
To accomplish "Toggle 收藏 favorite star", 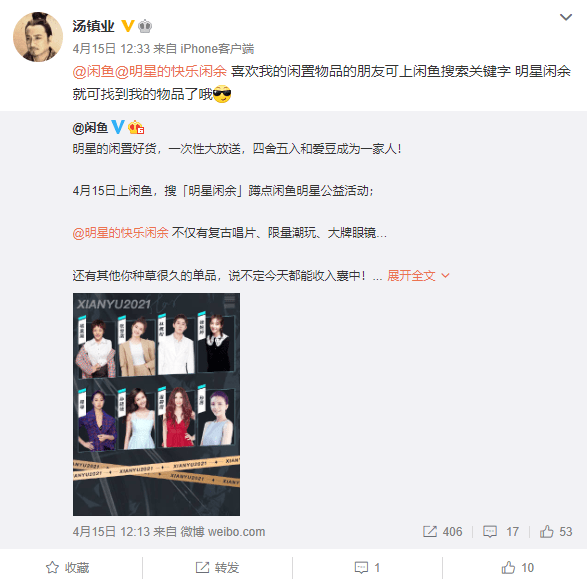I will [x=67, y=568].
